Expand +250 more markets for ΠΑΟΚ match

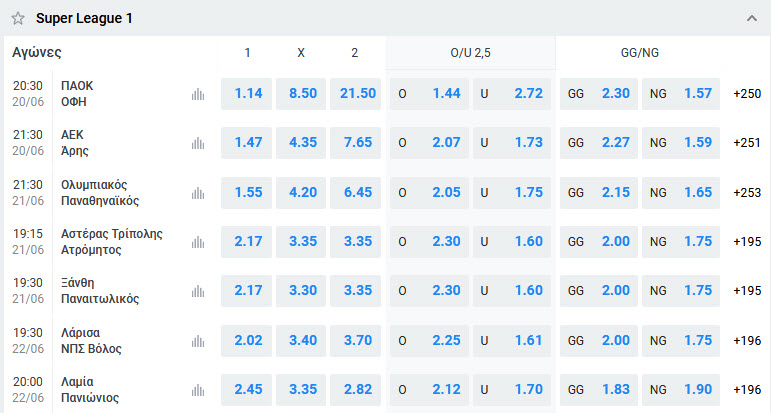[x=747, y=94]
